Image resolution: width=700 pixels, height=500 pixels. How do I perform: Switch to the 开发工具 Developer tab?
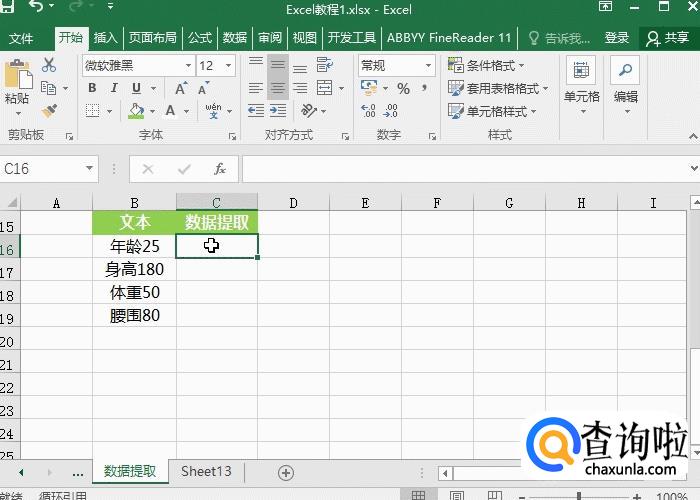(351, 38)
